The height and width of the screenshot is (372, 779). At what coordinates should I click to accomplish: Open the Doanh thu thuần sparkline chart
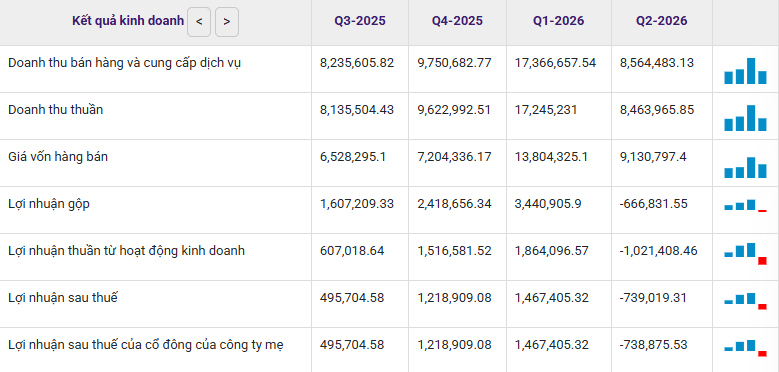(745, 118)
